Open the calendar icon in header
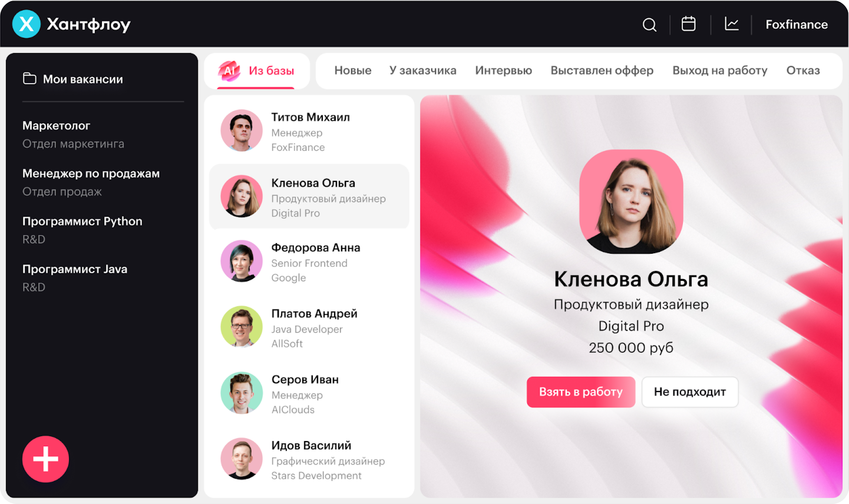849x504 pixels. click(x=688, y=24)
